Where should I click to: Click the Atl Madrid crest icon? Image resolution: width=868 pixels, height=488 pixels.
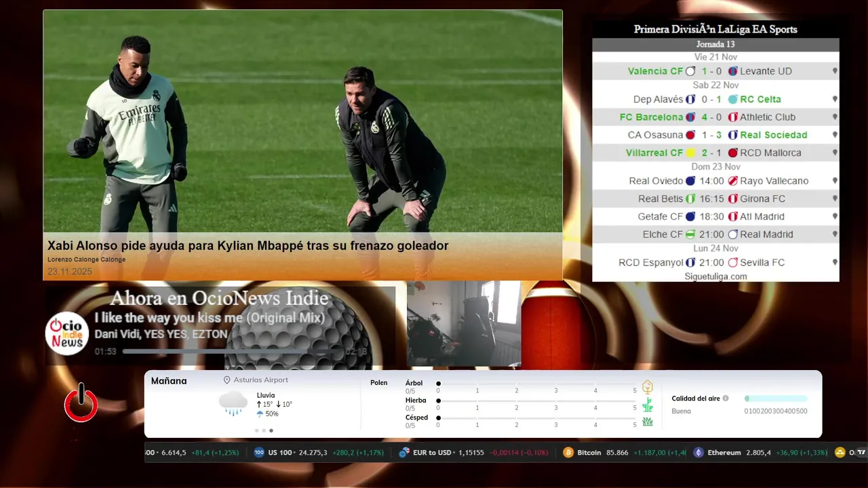[x=732, y=217]
